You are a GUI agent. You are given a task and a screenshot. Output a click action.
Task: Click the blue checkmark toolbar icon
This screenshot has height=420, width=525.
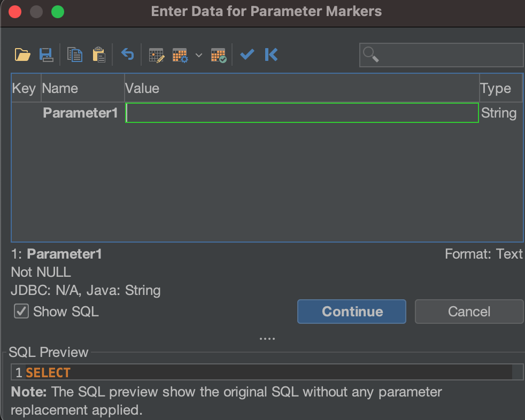click(x=247, y=55)
